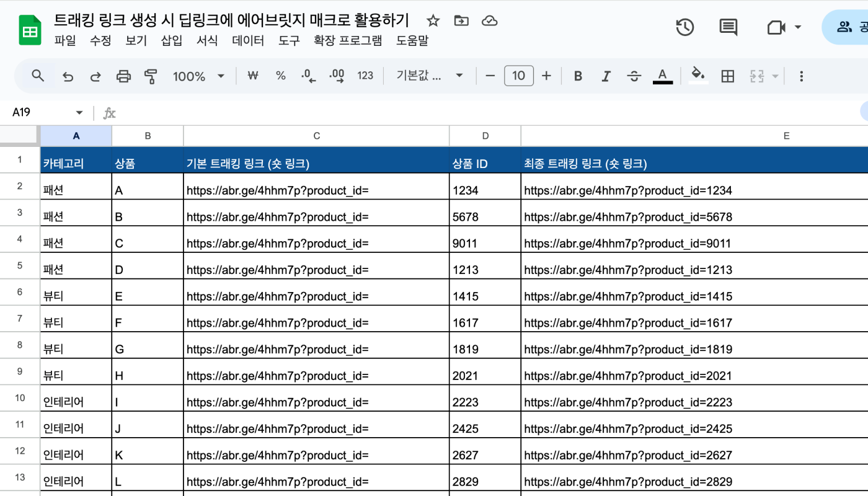
Task: Increase font size with plus button
Action: (x=546, y=76)
